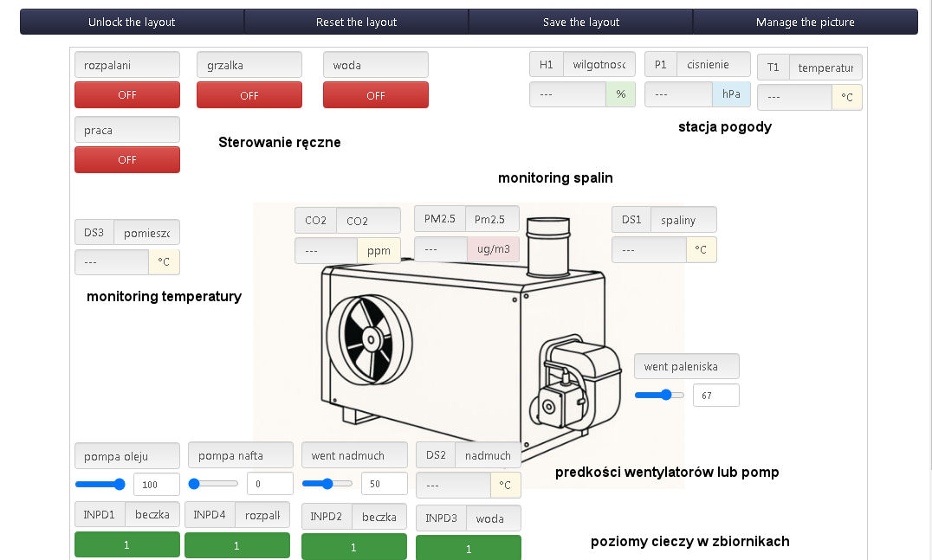Click the went nadmuch slider
This screenshot has width=932, height=560.
tap(327, 484)
